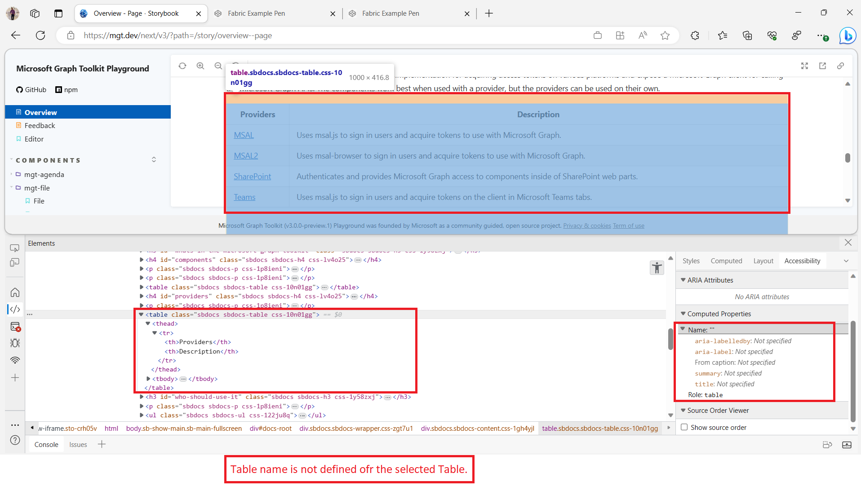The height and width of the screenshot is (504, 861).
Task: Open the DevTools Elements view icon
Action: [15, 309]
